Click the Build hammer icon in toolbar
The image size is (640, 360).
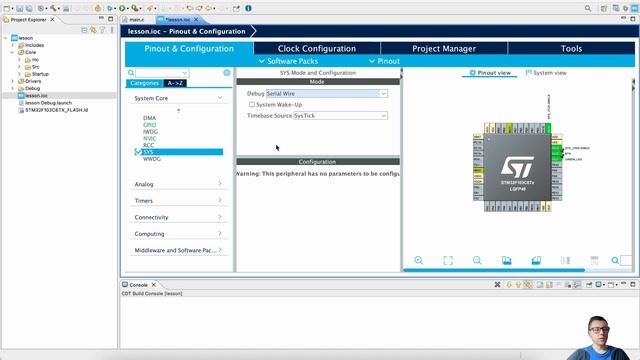tap(53, 8)
